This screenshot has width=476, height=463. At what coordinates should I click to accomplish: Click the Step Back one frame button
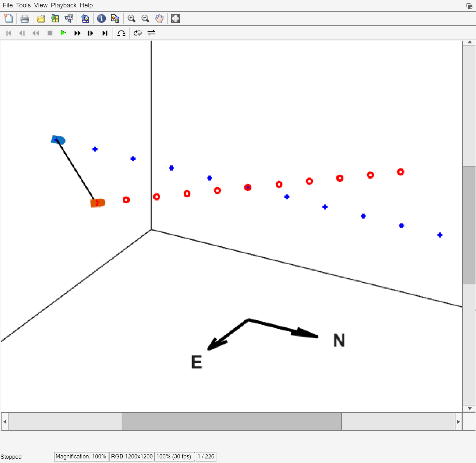(x=22, y=33)
